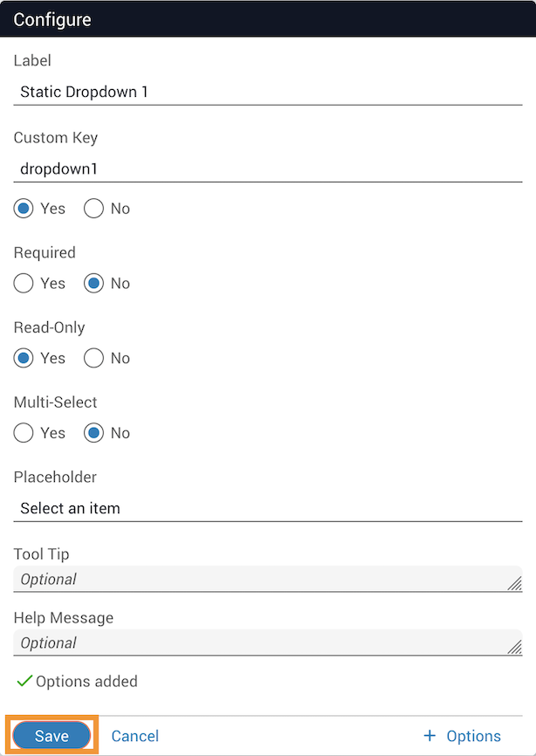Open the Options plus button

click(x=463, y=736)
